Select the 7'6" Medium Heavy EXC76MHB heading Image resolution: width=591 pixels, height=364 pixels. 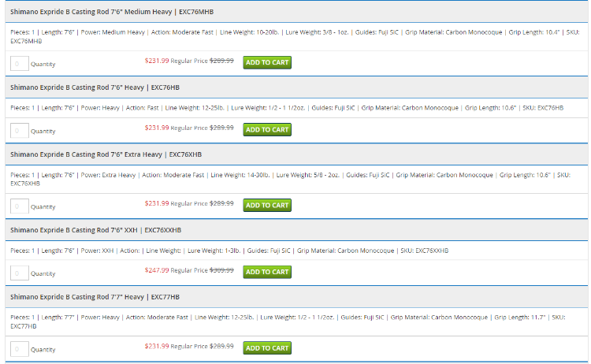point(112,12)
